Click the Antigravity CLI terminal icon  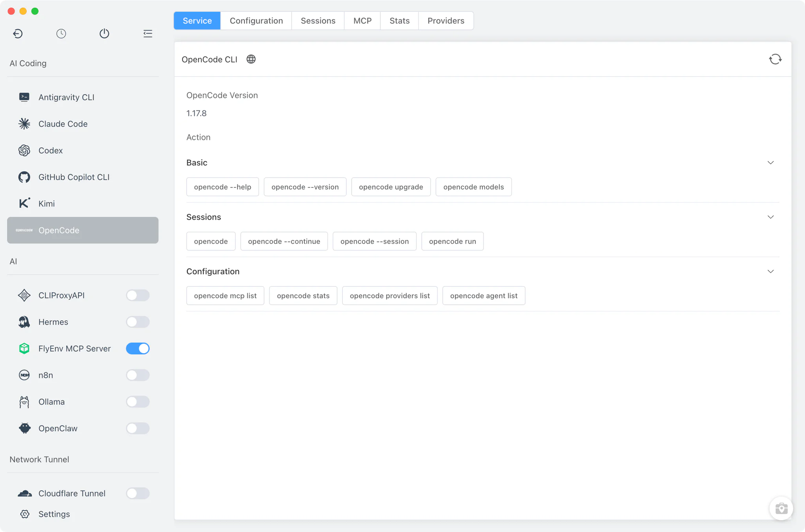pyautogui.click(x=24, y=97)
